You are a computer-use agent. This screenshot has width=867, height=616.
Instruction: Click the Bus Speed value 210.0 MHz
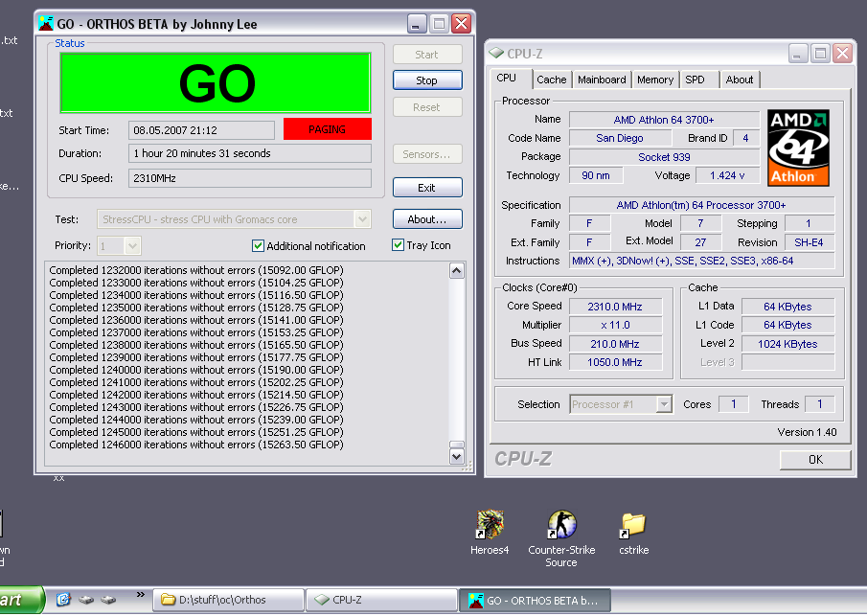pos(615,344)
